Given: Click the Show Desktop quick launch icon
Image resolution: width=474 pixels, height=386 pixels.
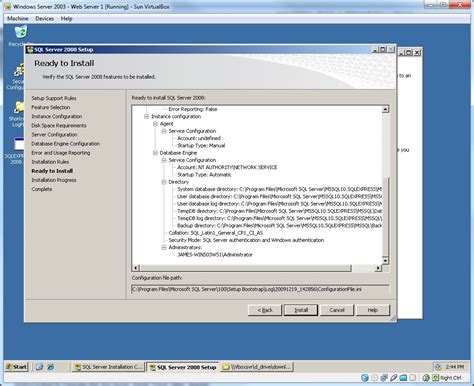Looking at the screenshot, I should (39, 367).
